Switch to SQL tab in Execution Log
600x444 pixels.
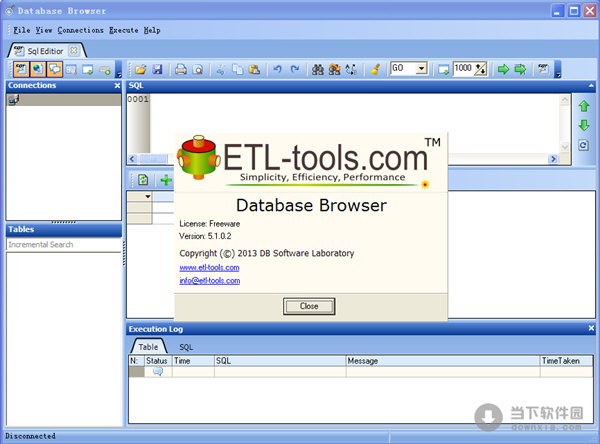point(186,347)
